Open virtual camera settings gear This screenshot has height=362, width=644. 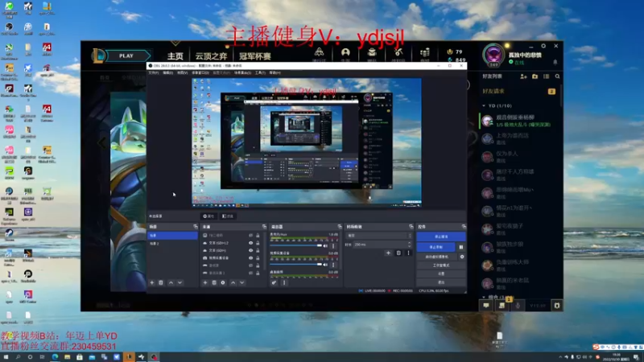tap(462, 257)
